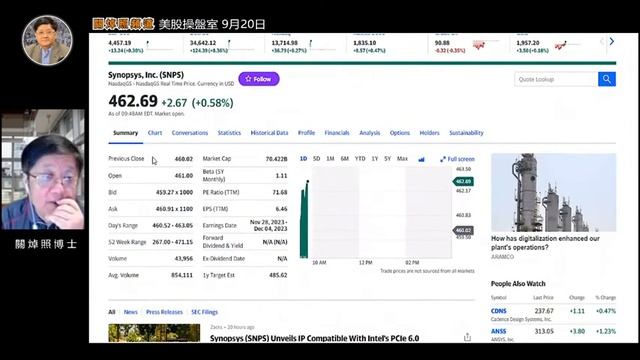Open the Sustainability tab
Viewport: 640px width, 360px height.
[x=466, y=133]
